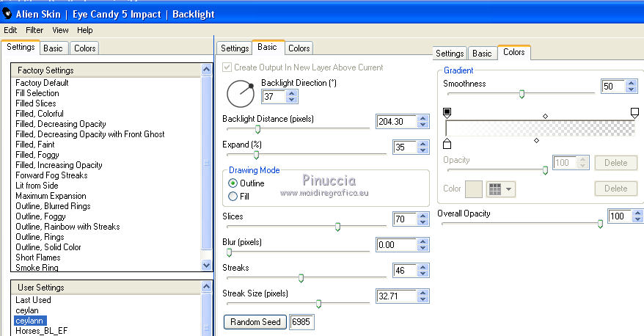Switch to the Basic tab in left panel
The image size is (644, 336).
pos(53,48)
